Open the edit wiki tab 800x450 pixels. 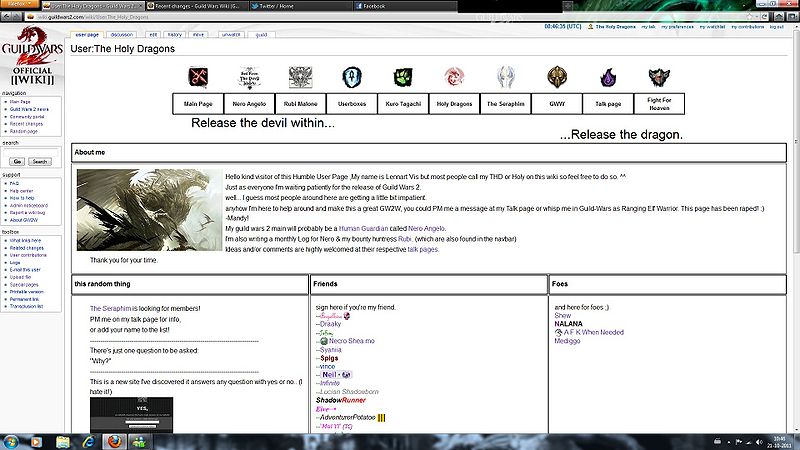coord(153,35)
